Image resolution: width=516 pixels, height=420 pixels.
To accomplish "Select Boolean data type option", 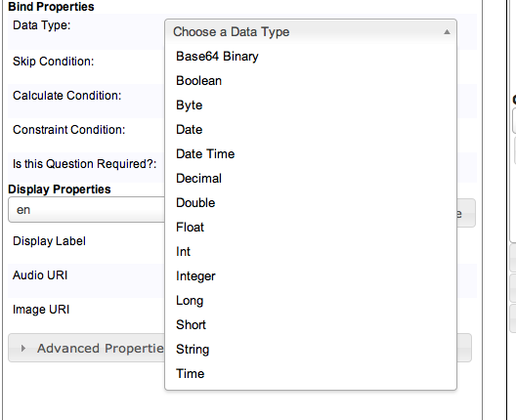I will tap(311, 80).
